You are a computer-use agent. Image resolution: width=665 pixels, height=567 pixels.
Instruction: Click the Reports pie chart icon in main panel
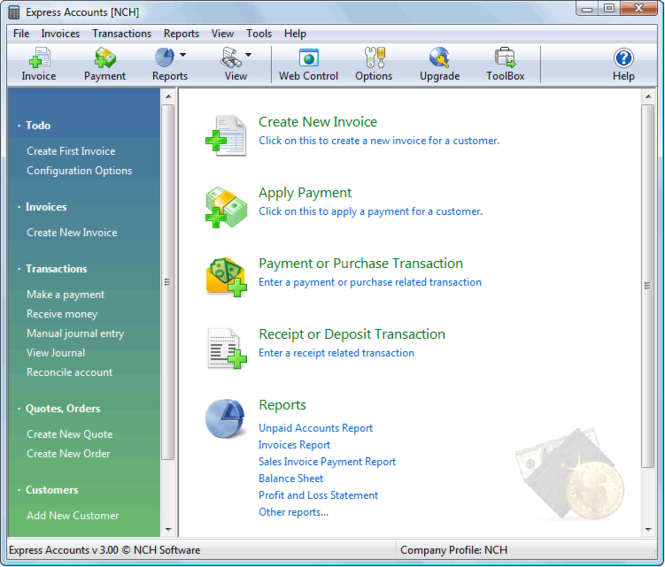tap(226, 418)
